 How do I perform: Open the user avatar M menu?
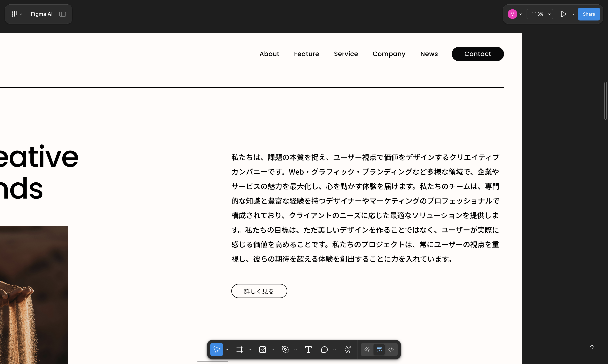512,14
